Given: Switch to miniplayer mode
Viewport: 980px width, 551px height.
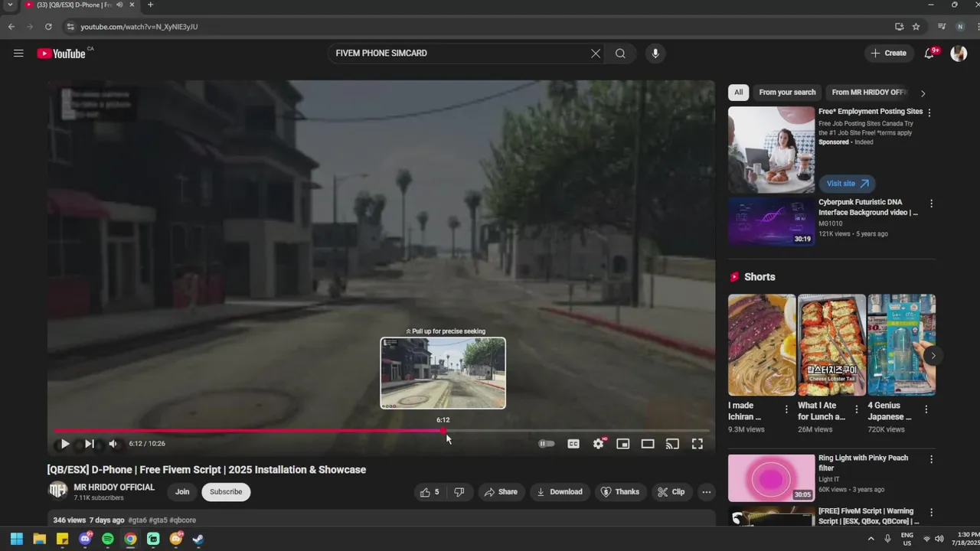Looking at the screenshot, I should pyautogui.click(x=623, y=444).
